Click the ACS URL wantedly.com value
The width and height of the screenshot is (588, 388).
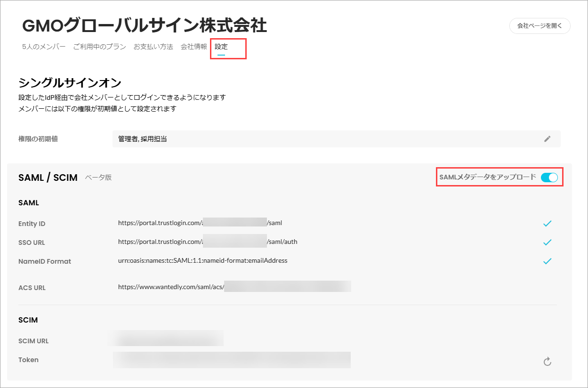(234, 287)
